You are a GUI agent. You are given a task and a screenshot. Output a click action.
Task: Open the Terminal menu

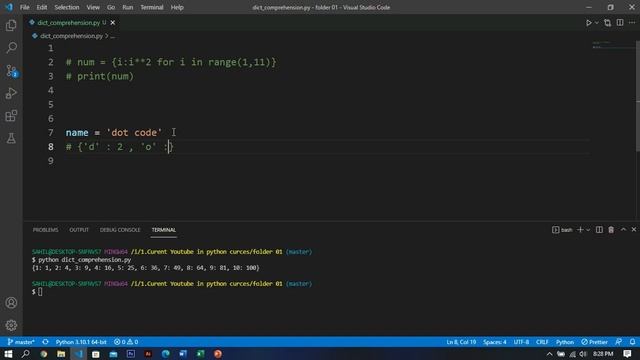[x=152, y=7]
